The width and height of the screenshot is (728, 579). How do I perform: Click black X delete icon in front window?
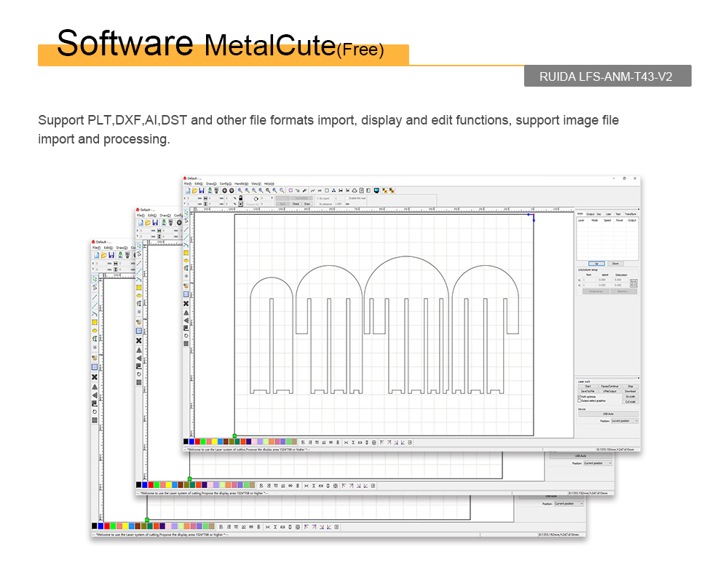coord(186,303)
